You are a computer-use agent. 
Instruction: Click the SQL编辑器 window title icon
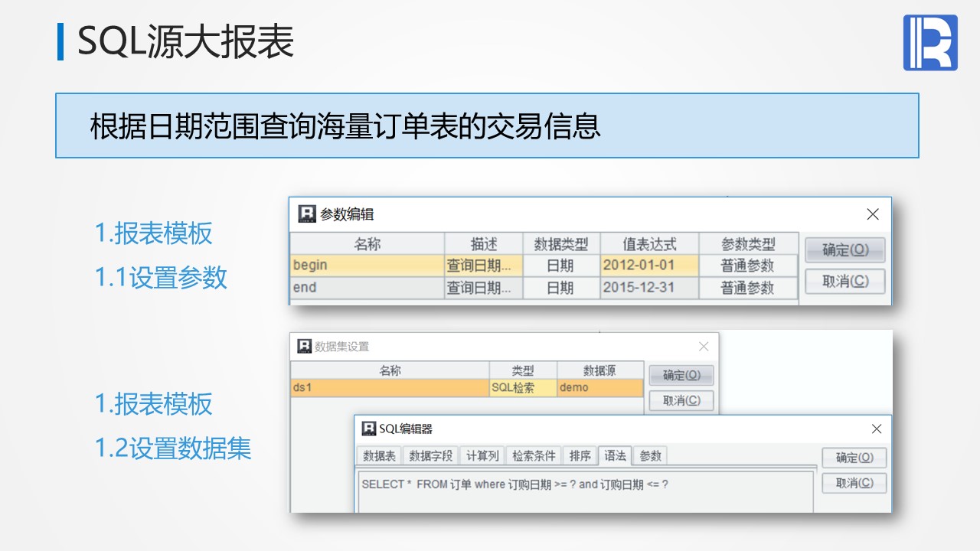[x=369, y=429]
